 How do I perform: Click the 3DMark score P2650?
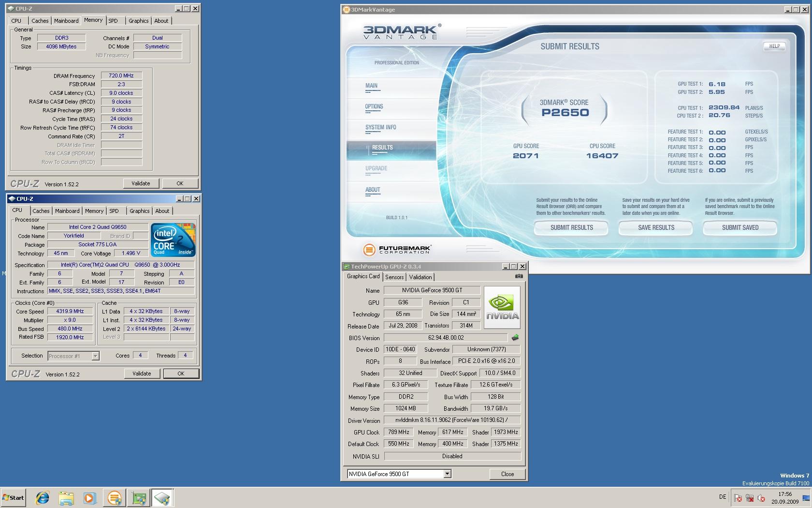click(x=565, y=113)
